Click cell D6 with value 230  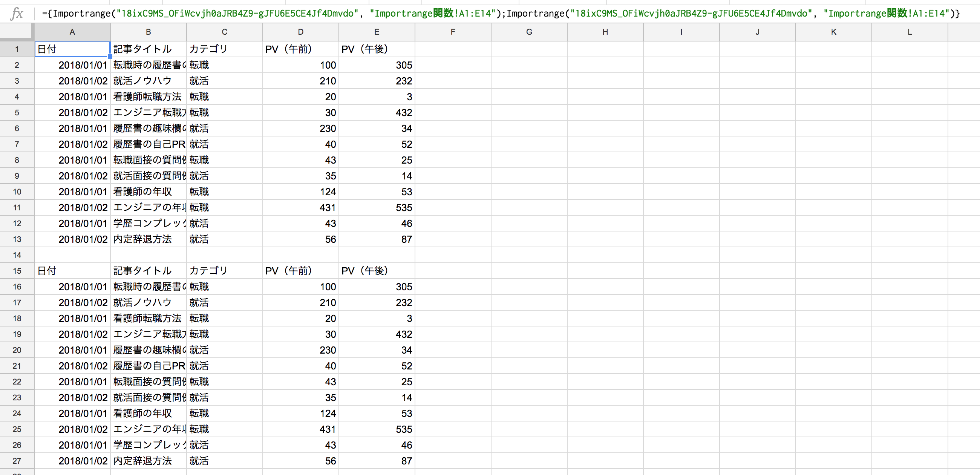[x=300, y=129]
